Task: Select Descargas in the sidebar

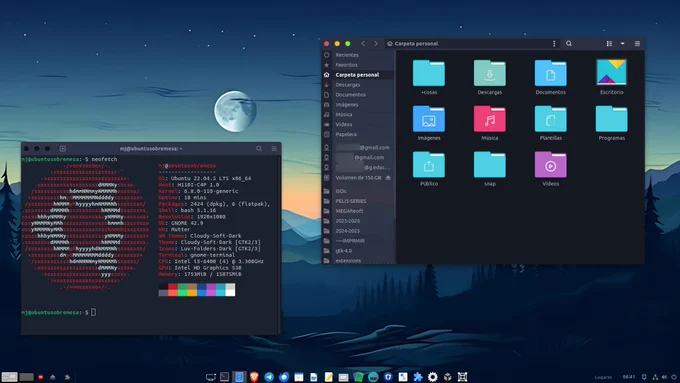Action: click(x=347, y=85)
